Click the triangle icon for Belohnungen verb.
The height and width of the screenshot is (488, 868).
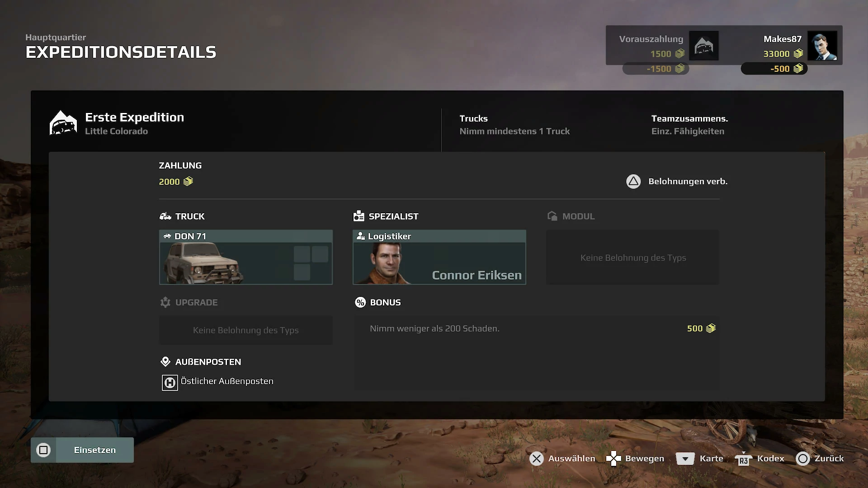click(x=633, y=182)
